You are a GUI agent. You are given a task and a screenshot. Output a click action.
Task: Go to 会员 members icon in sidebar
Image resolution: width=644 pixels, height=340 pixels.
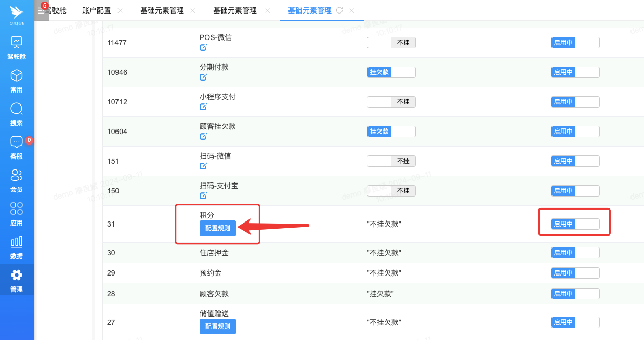tap(17, 175)
